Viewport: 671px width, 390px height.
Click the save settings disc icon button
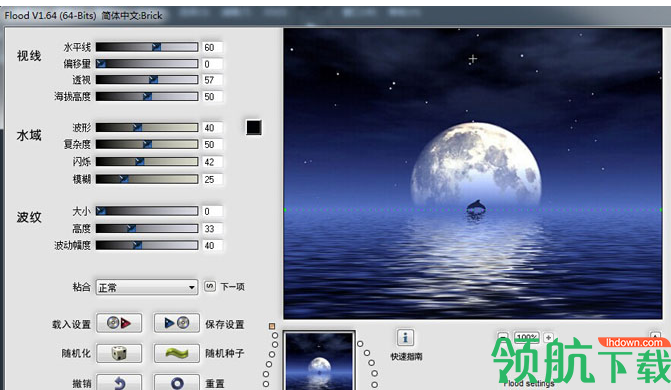(x=177, y=323)
